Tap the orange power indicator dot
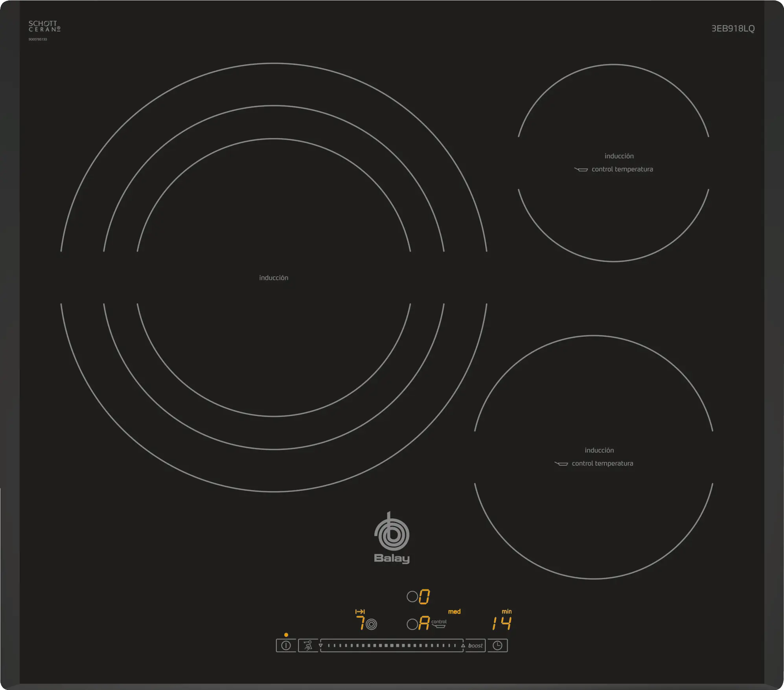 tap(286, 635)
